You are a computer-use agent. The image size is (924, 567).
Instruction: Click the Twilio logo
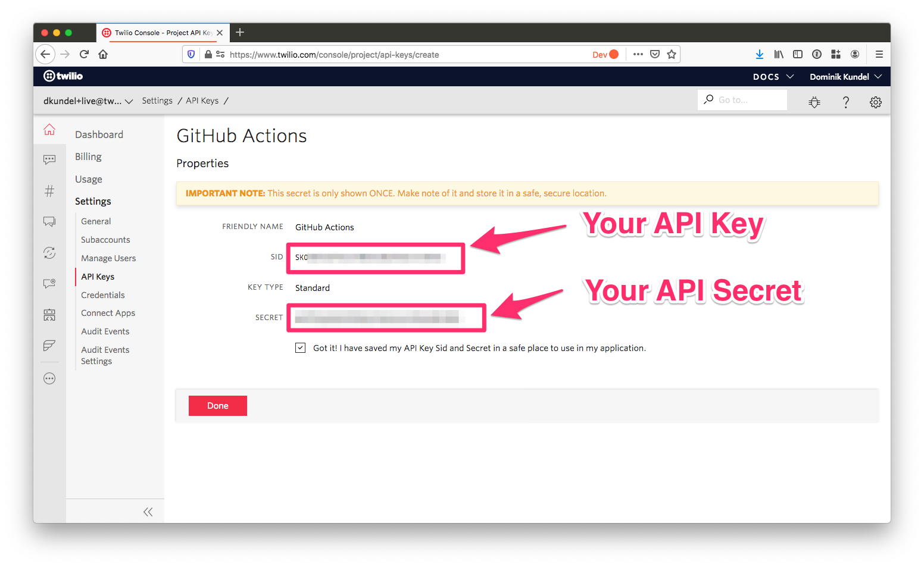63,76
